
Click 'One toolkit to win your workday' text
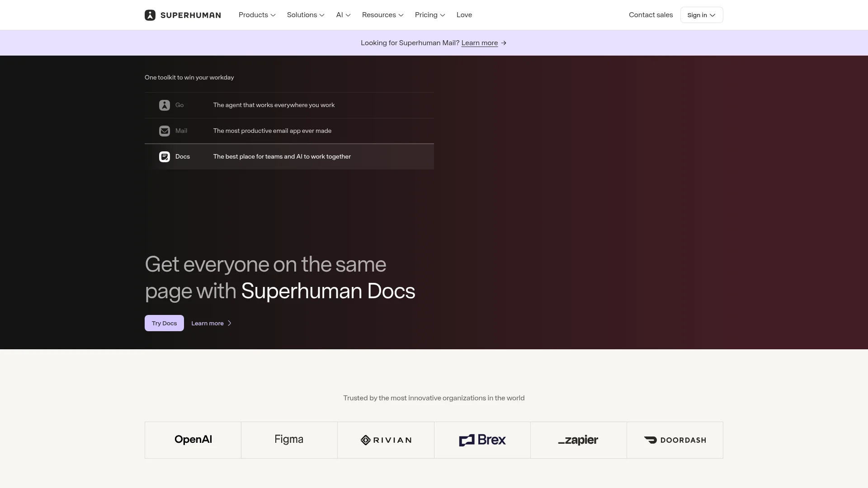(189, 77)
